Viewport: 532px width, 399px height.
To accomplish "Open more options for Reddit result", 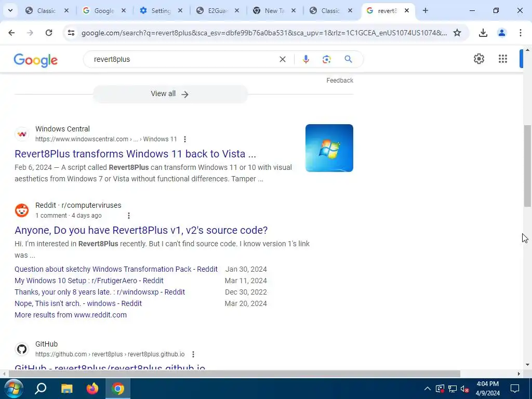I will pyautogui.click(x=129, y=216).
